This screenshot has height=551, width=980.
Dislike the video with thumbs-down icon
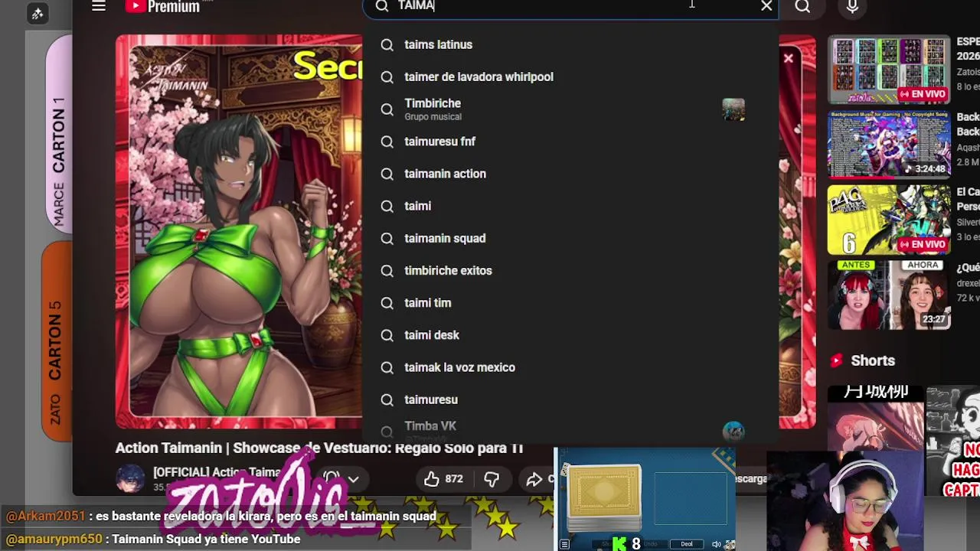(492, 479)
